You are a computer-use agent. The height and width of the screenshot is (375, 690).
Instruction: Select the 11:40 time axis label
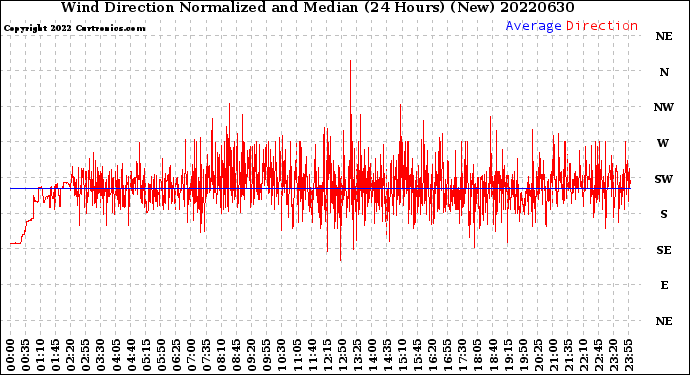click(x=312, y=355)
